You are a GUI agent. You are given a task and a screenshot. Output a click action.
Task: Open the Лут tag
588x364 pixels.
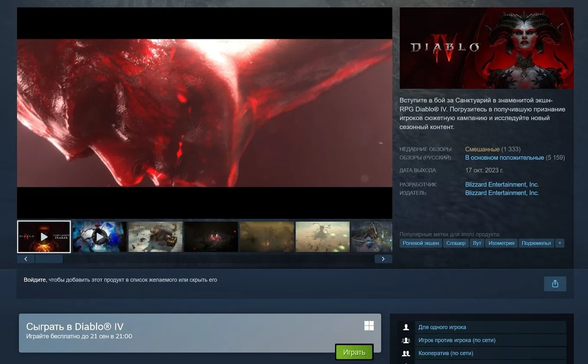(477, 243)
